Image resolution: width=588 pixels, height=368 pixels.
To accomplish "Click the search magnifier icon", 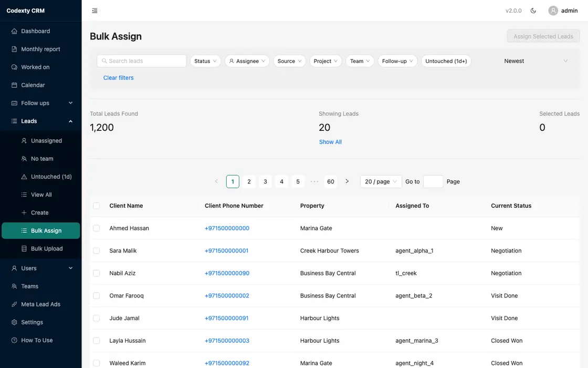I will click(104, 61).
